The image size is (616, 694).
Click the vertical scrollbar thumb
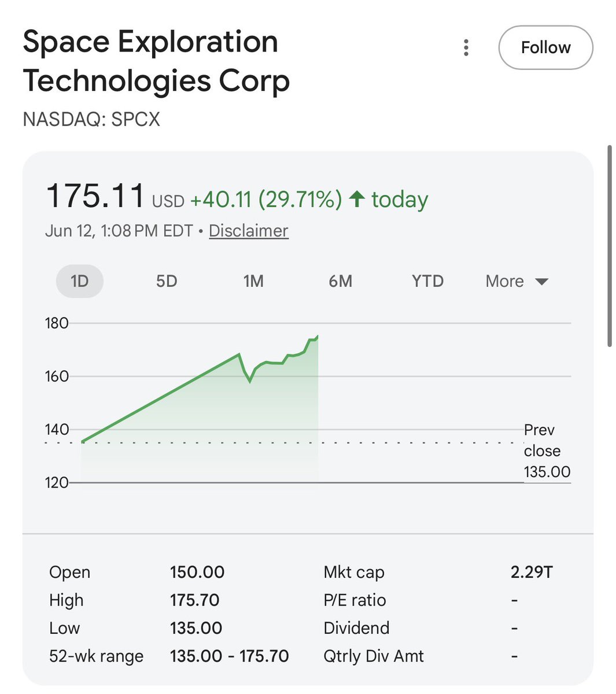[x=610, y=246]
